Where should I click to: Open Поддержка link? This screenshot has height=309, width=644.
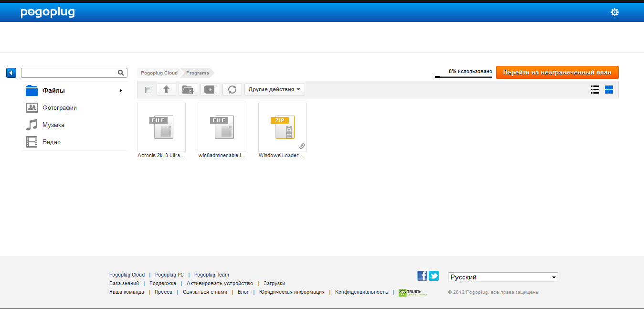tap(163, 283)
